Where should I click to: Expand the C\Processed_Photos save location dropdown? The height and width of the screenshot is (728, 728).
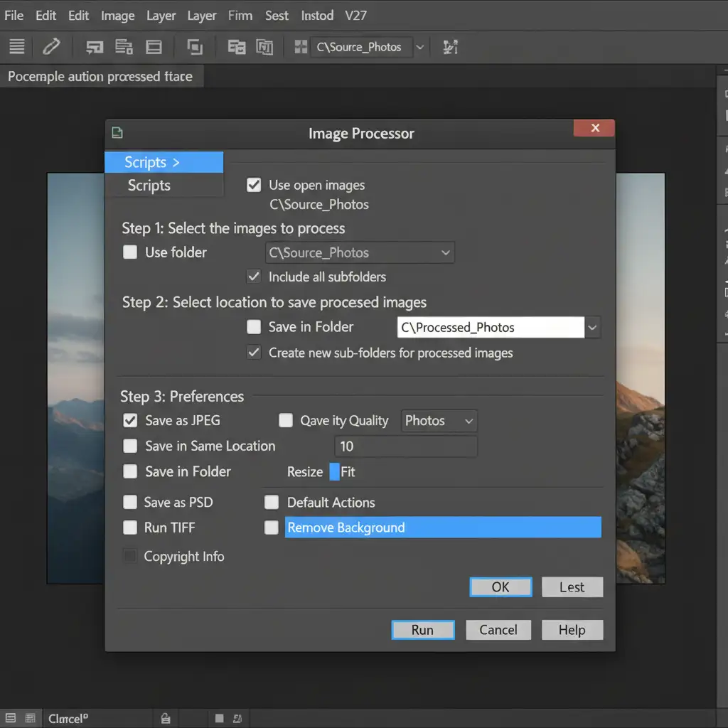point(593,328)
